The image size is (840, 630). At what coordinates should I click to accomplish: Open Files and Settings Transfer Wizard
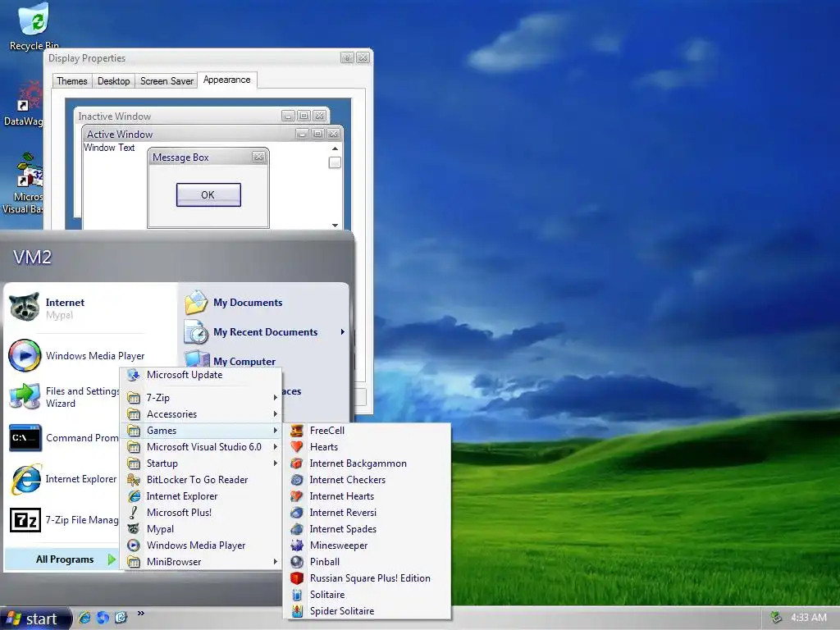(63, 397)
